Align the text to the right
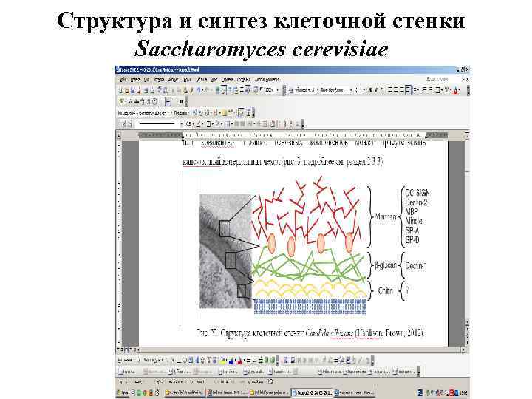Viewport: 532px width, 399px height. tap(402, 90)
